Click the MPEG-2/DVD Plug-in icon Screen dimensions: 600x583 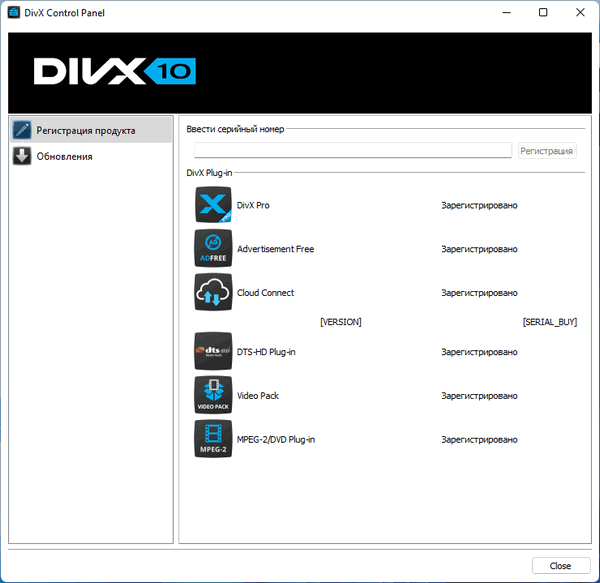213,439
